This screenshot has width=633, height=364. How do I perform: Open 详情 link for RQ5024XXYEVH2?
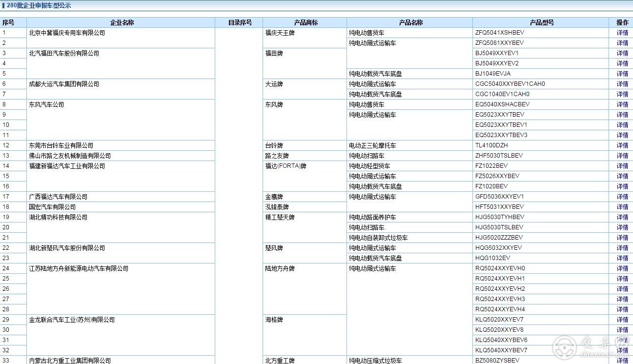click(x=622, y=289)
